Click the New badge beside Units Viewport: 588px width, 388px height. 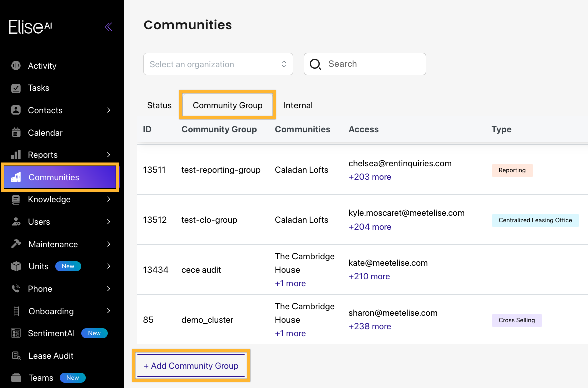tap(68, 266)
